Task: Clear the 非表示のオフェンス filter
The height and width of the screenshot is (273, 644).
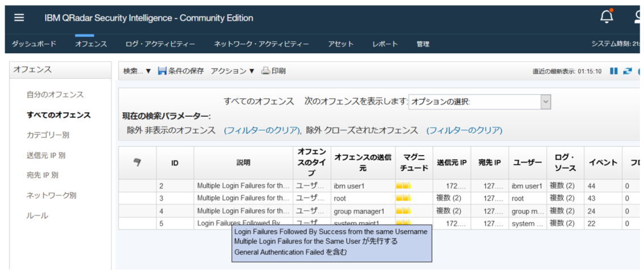Action: click(x=262, y=130)
